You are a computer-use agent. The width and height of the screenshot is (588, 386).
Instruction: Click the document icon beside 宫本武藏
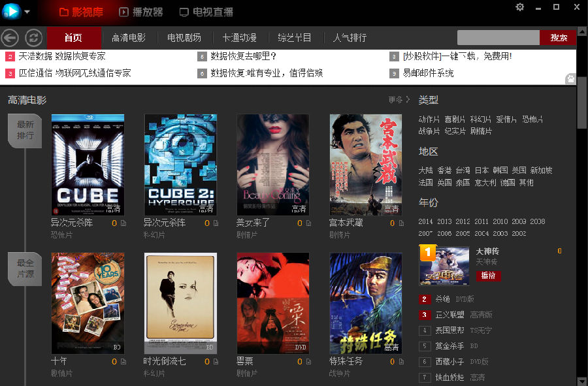401,223
